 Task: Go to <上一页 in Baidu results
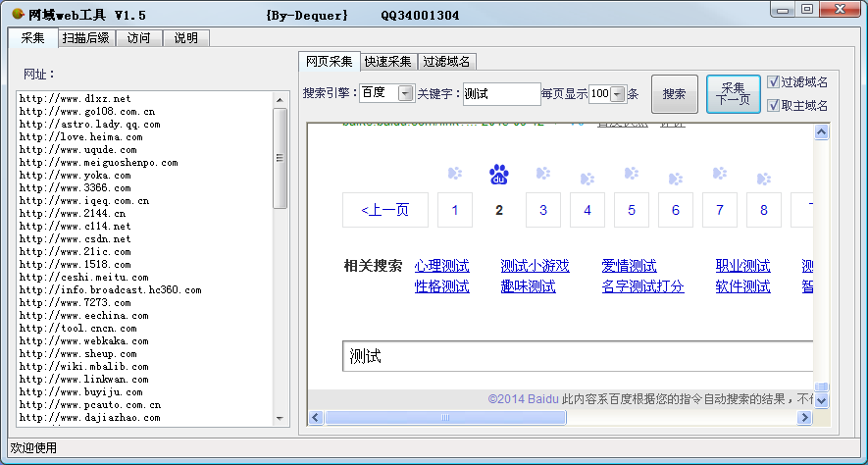(385, 210)
